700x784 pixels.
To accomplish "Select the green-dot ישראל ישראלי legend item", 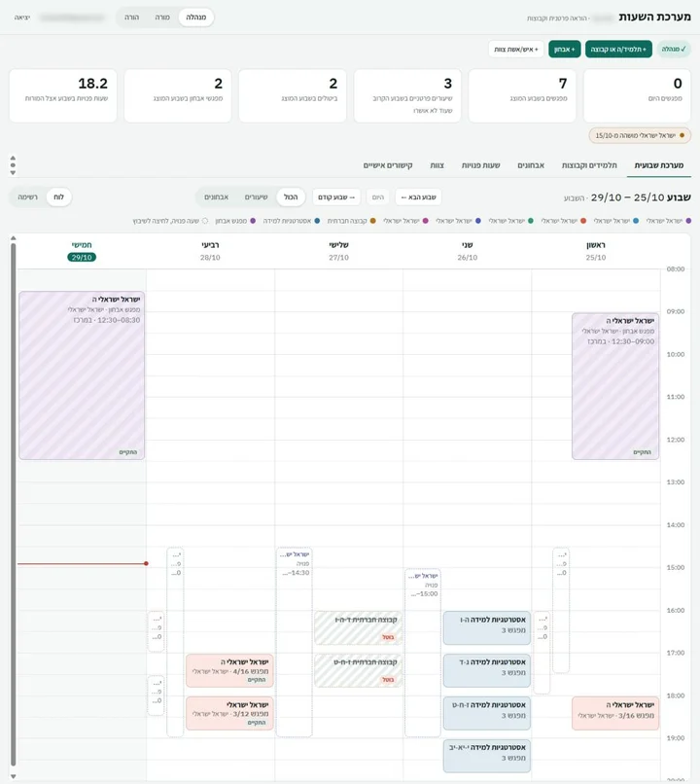I will pyautogui.click(x=510, y=221).
